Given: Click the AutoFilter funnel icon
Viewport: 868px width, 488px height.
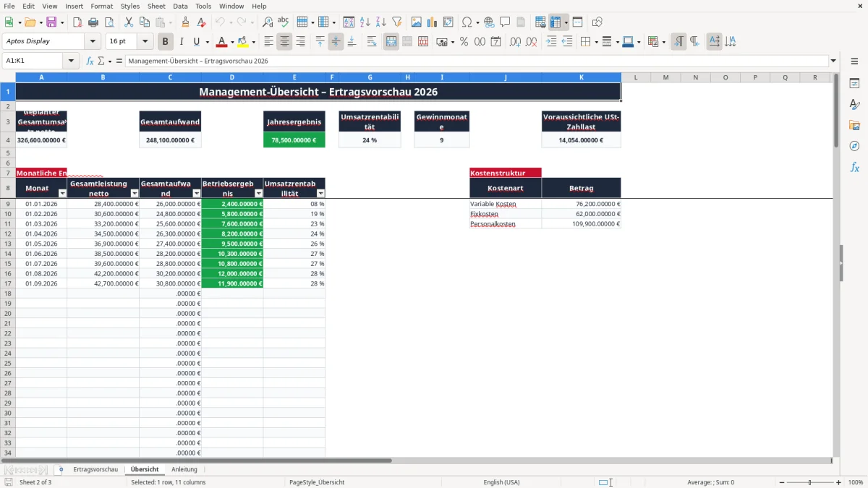Looking at the screenshot, I should coord(397,22).
